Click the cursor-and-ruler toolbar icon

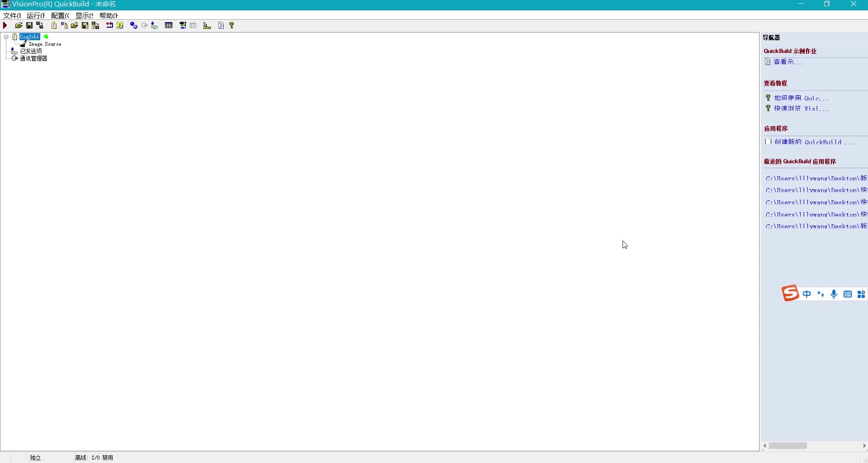[207, 26]
